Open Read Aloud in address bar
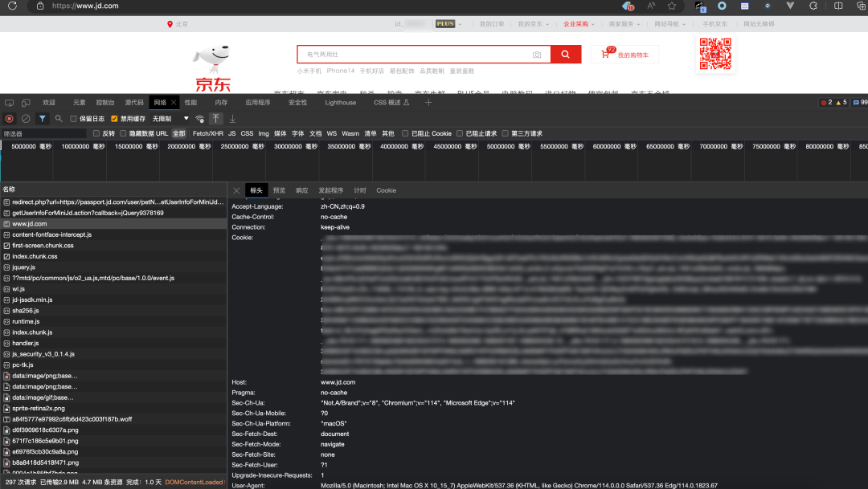The image size is (868, 489). click(651, 6)
